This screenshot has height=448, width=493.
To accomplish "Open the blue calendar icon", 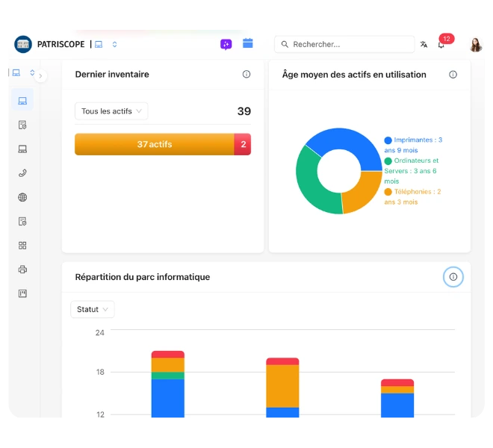I will pos(248,43).
